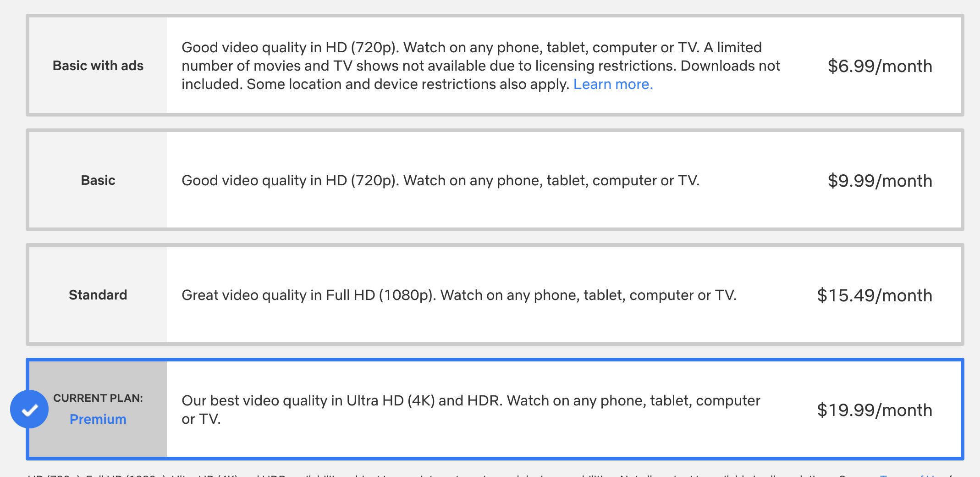Image resolution: width=980 pixels, height=477 pixels.
Task: Select the Ultra HD (4K) and HDR description
Action: (471, 410)
